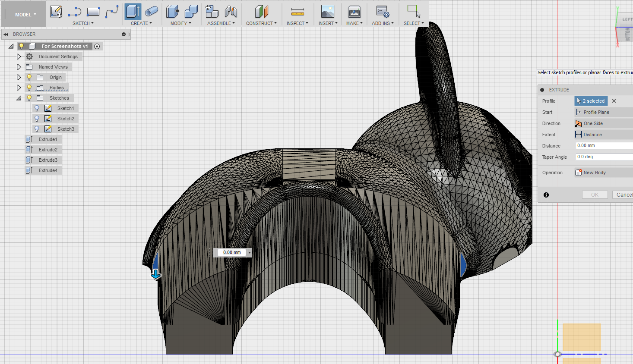Toggle visibility bulb of Sketch1
This screenshot has height=364, width=633.
(x=37, y=108)
